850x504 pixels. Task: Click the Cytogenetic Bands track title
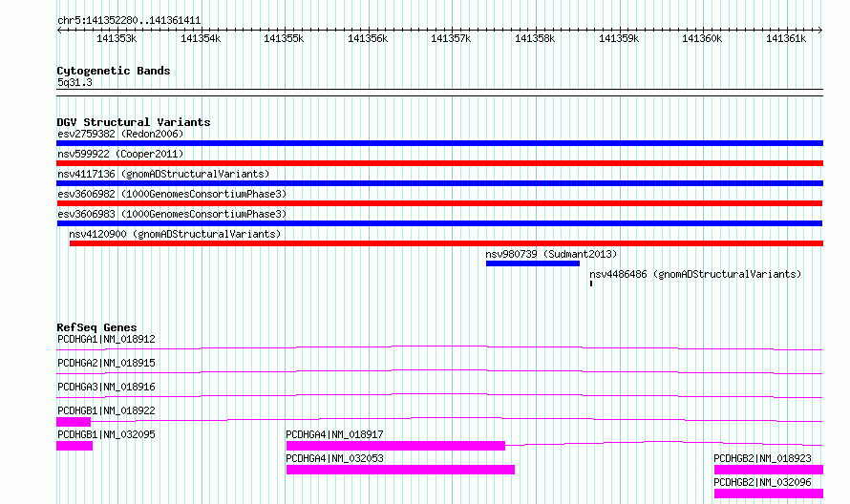click(114, 71)
